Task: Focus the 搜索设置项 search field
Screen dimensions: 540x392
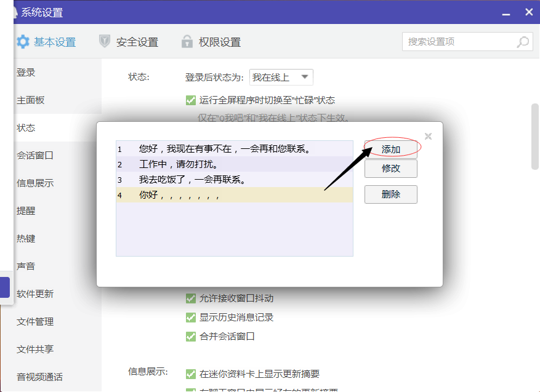Action: pyautogui.click(x=459, y=42)
